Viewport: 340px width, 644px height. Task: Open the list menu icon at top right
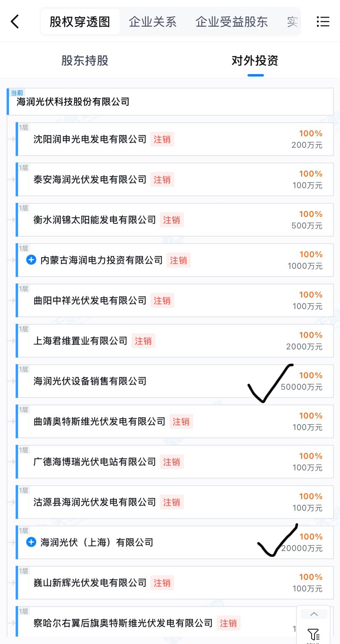click(323, 21)
